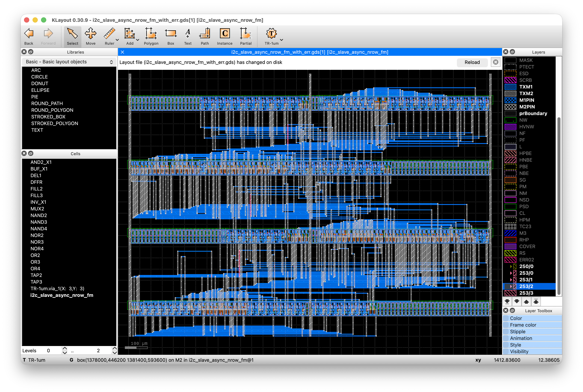
Task: Select the TR-1um.via_1 cell entry
Action: (57, 289)
